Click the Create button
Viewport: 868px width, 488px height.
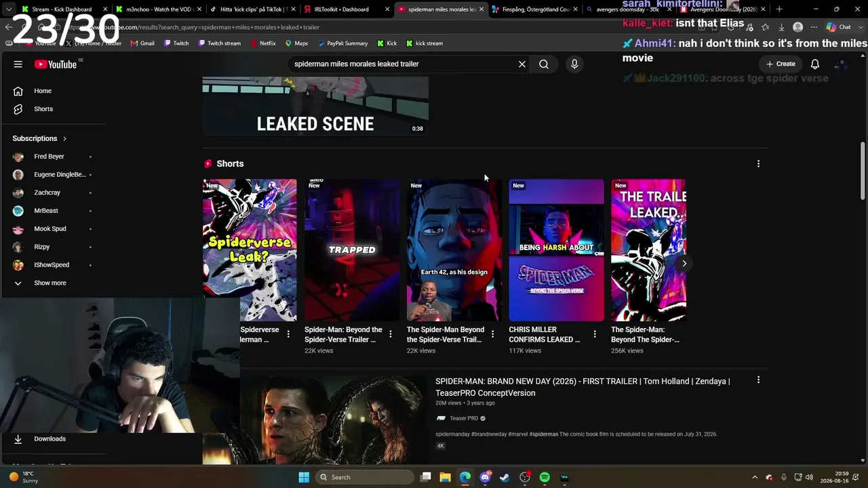[781, 64]
